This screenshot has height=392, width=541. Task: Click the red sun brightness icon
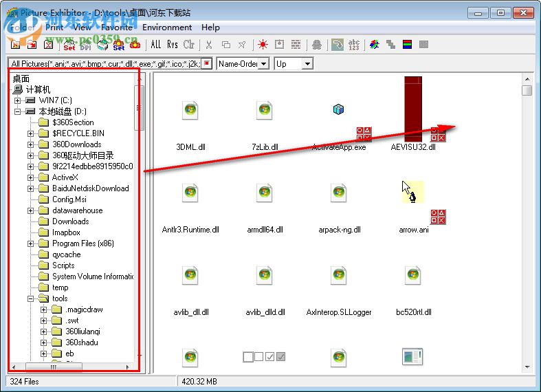point(263,45)
